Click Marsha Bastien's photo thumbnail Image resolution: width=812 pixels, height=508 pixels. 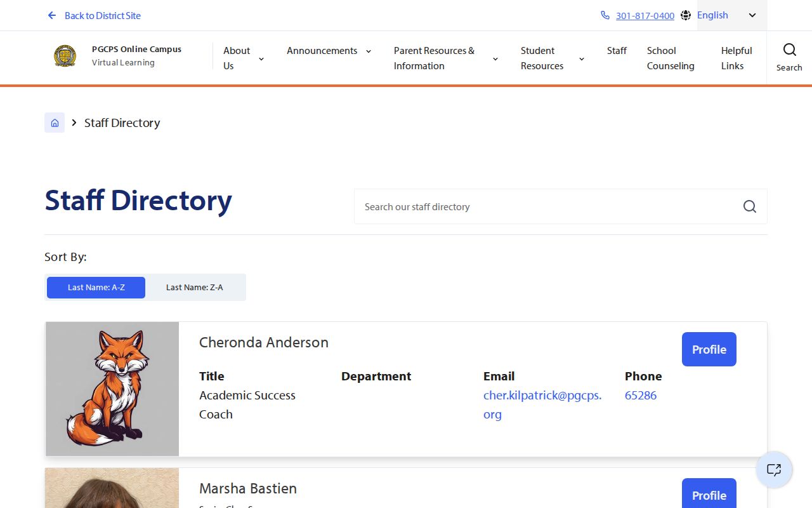point(112,488)
